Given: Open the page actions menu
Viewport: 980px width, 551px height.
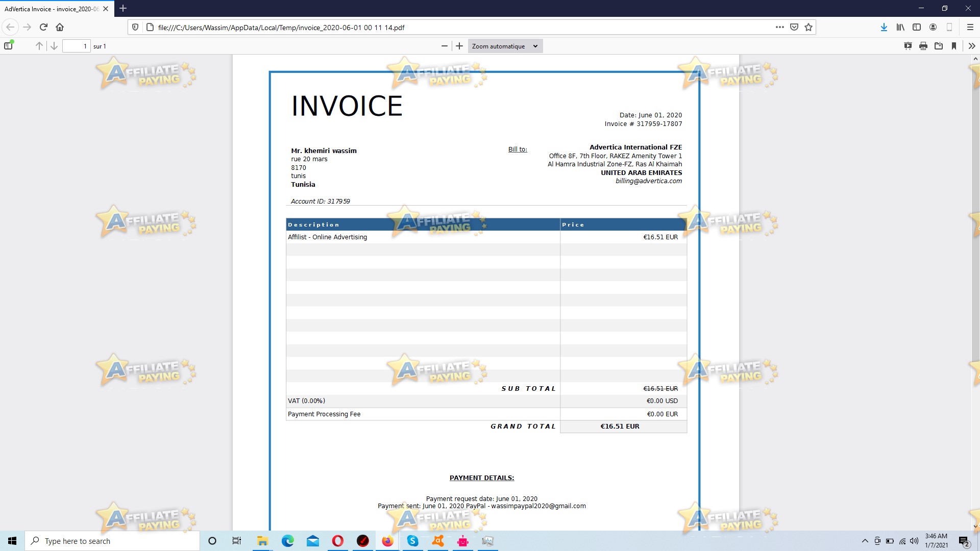Looking at the screenshot, I should 780,27.
